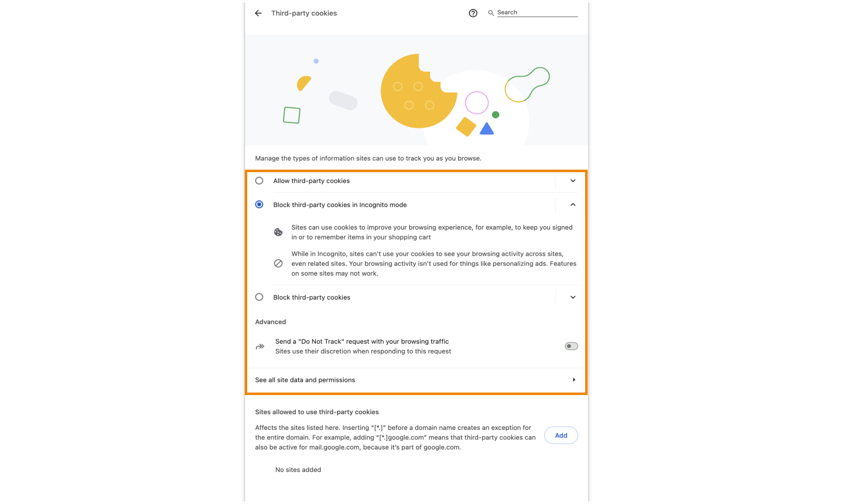Select Block third-party cookies radio button
This screenshot has width=859, height=504.
coord(259,297)
